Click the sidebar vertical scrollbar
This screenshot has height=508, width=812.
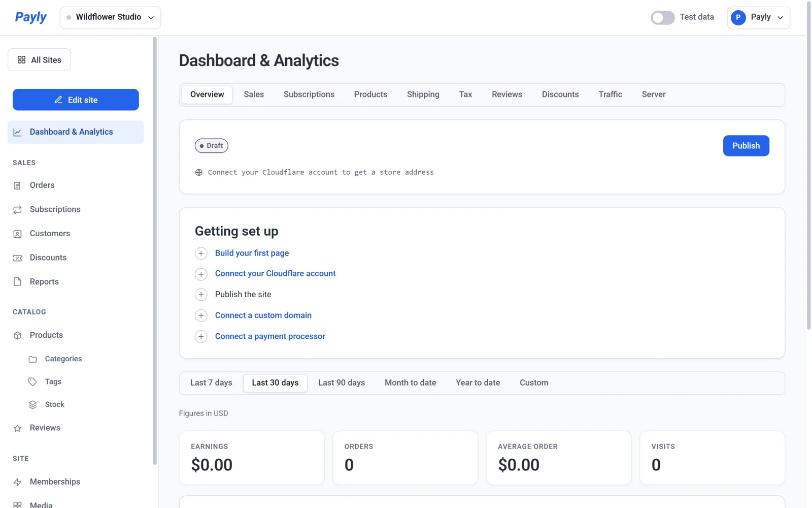coord(155,250)
